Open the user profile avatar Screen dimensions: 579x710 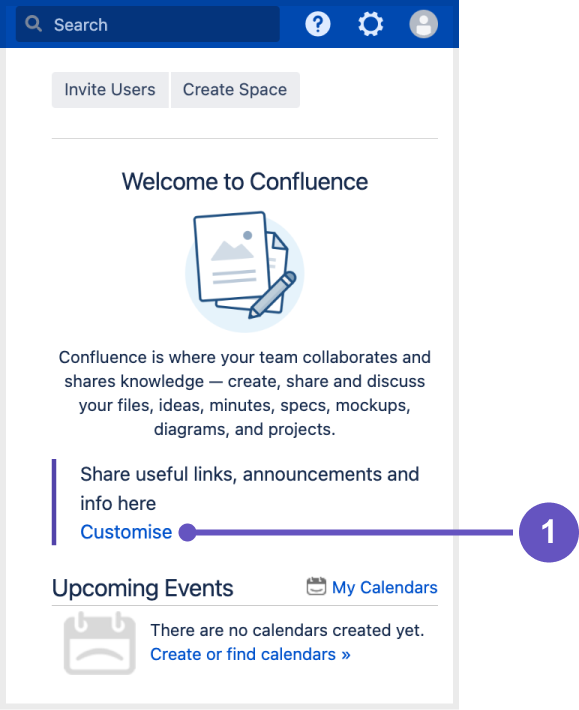423,24
